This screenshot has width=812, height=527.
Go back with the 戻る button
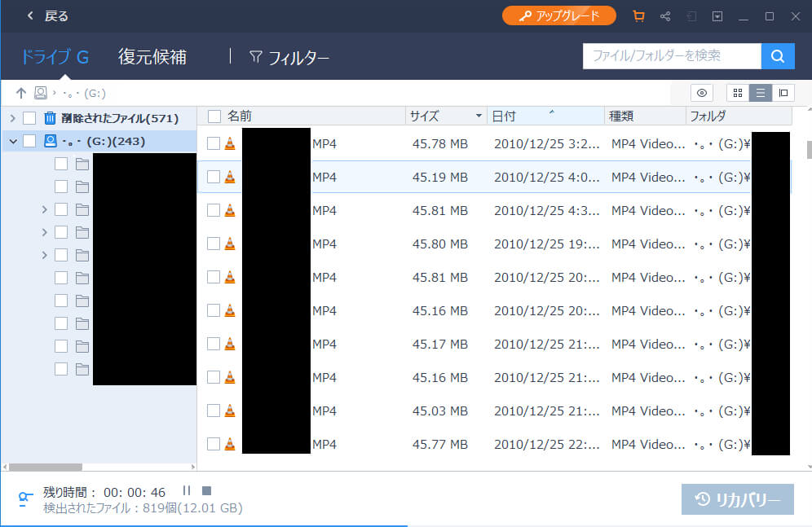pyautogui.click(x=47, y=16)
